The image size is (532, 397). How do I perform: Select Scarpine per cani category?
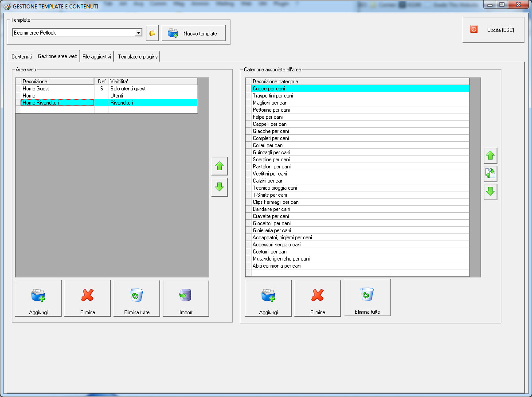(x=360, y=160)
